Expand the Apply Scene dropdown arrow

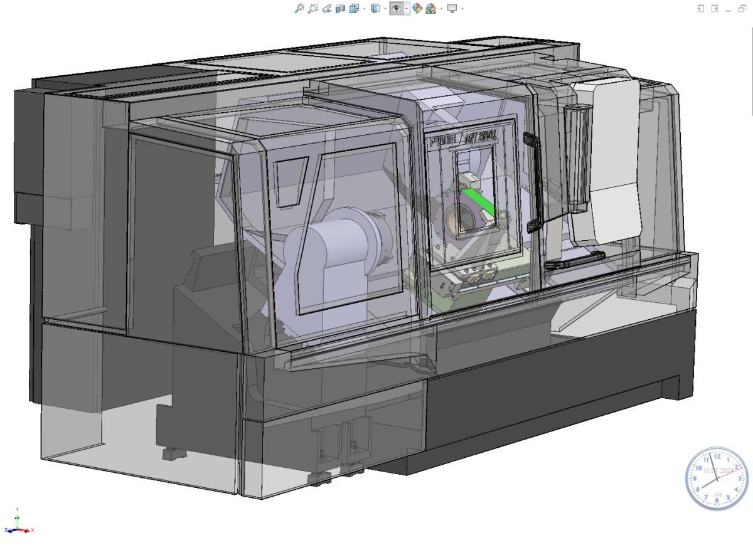(441, 9)
